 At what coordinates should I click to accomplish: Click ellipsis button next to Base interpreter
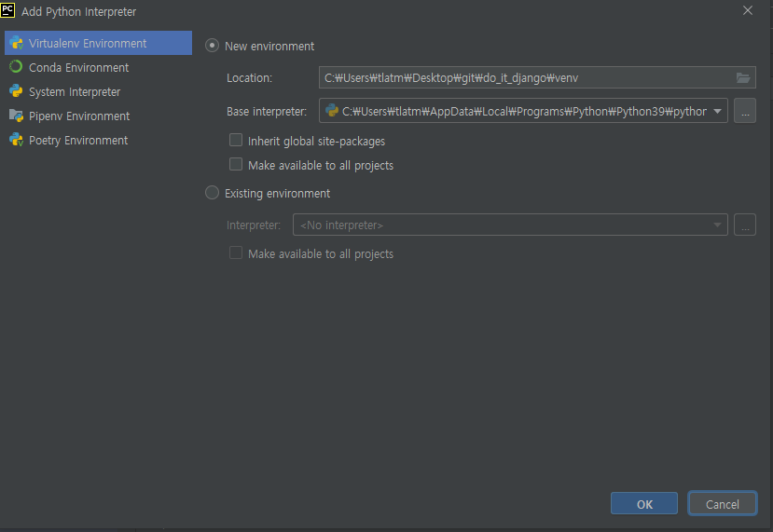745,111
